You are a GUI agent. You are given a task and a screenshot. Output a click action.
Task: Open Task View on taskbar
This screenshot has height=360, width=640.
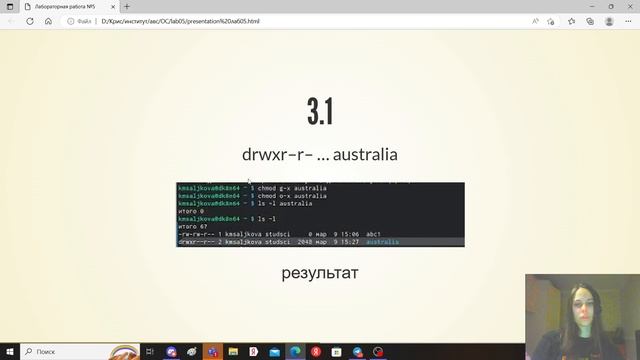click(x=150, y=351)
